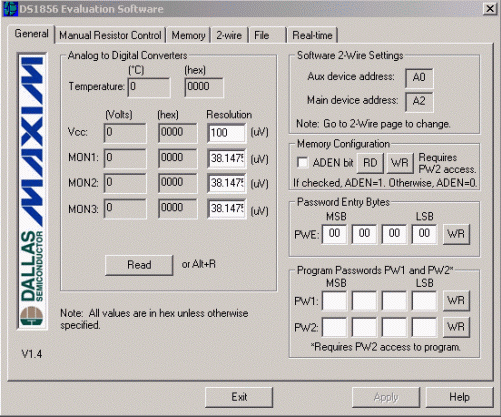Click the PW1 third byte field
This screenshot has height=417, width=501.
(x=394, y=301)
